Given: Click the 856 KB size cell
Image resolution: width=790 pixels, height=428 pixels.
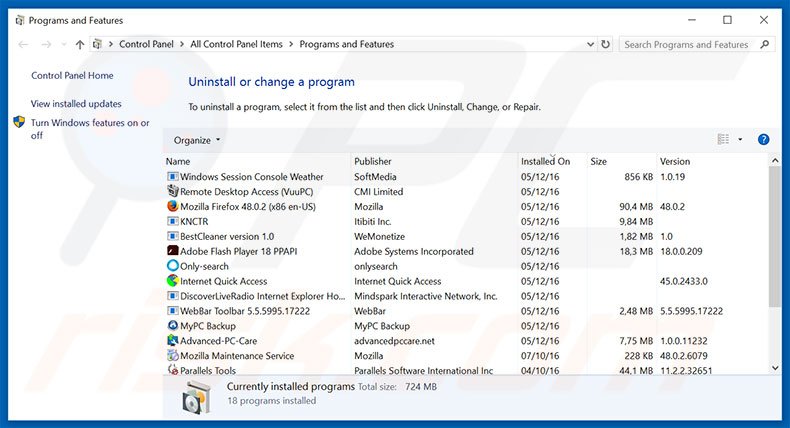Looking at the screenshot, I should coord(639,177).
